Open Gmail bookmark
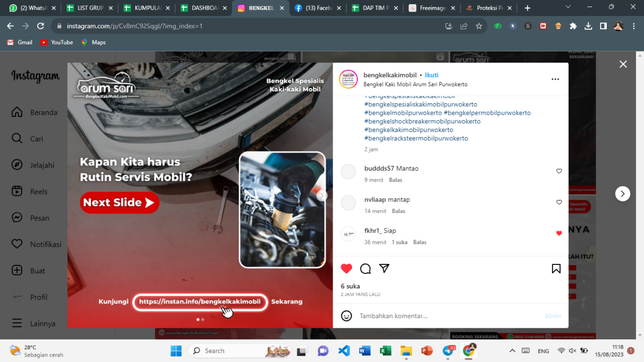The height and width of the screenshot is (362, 644). (x=20, y=42)
